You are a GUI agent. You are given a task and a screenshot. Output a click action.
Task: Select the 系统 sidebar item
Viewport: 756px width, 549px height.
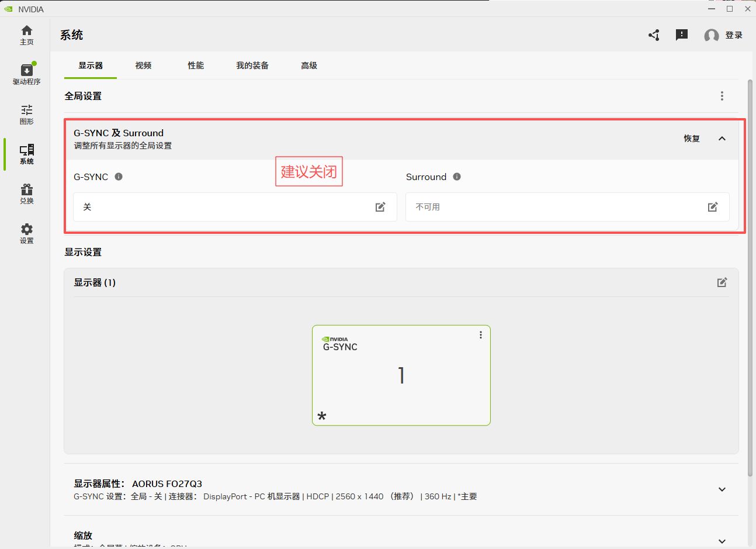27,154
